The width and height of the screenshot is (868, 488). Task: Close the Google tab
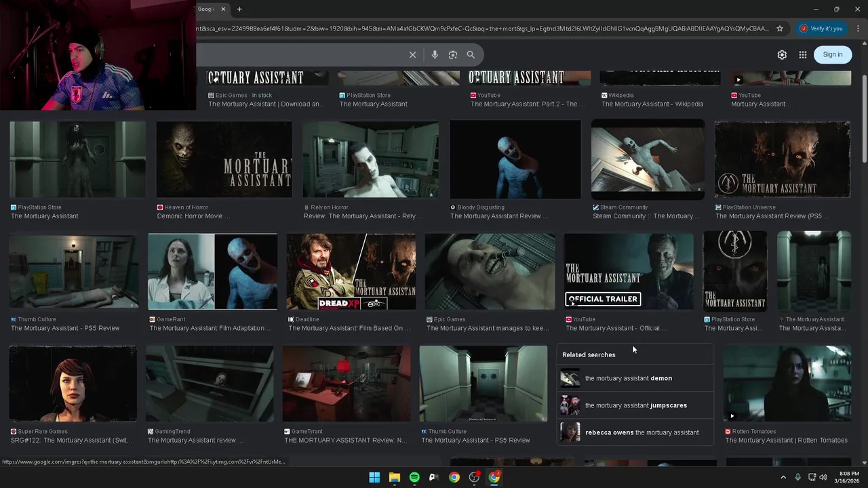coord(222,9)
